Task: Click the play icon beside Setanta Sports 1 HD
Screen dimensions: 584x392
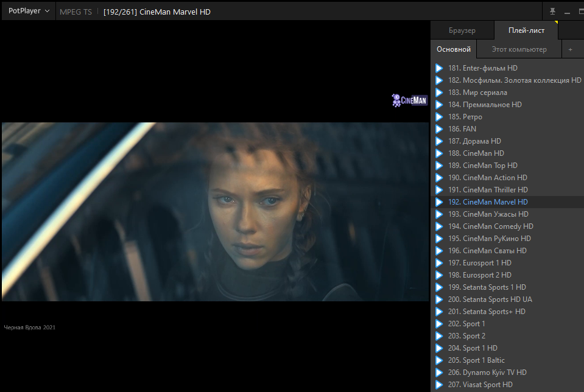Action: [x=439, y=287]
